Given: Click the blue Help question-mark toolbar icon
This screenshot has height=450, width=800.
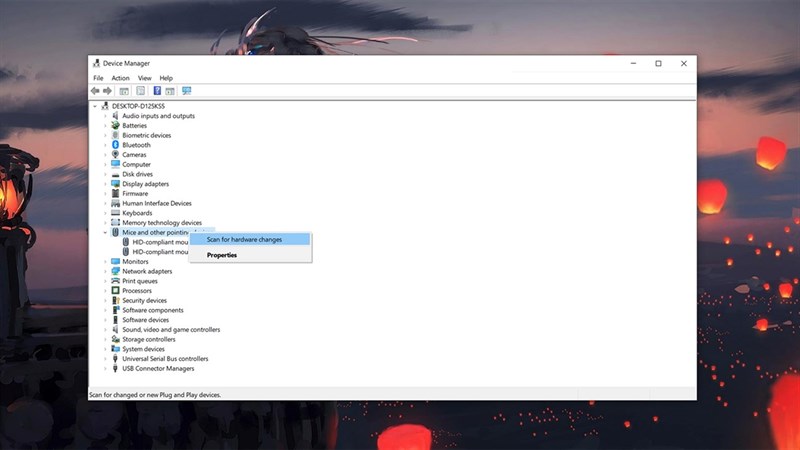Looking at the screenshot, I should (157, 91).
